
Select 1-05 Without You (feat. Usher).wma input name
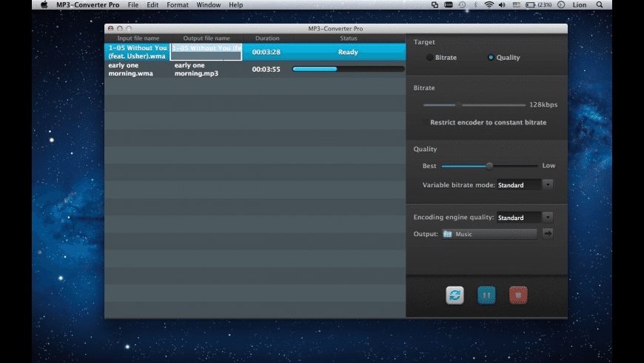pos(138,52)
